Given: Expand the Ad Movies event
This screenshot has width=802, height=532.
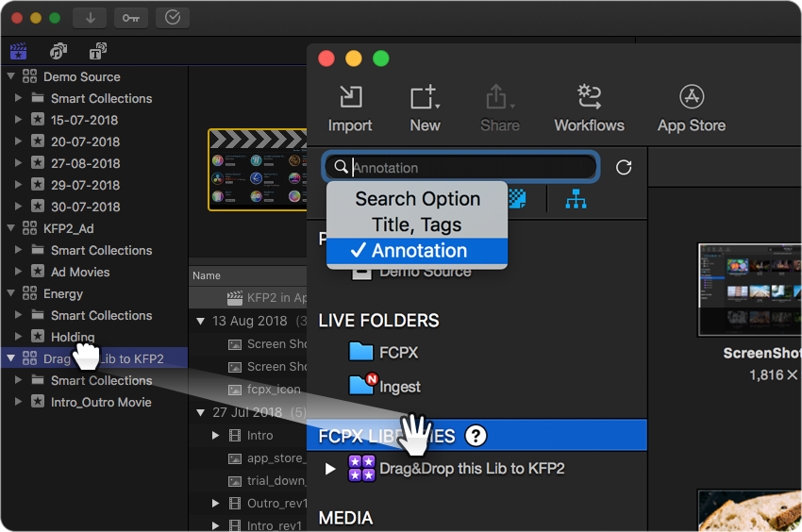Looking at the screenshot, I should (x=19, y=271).
